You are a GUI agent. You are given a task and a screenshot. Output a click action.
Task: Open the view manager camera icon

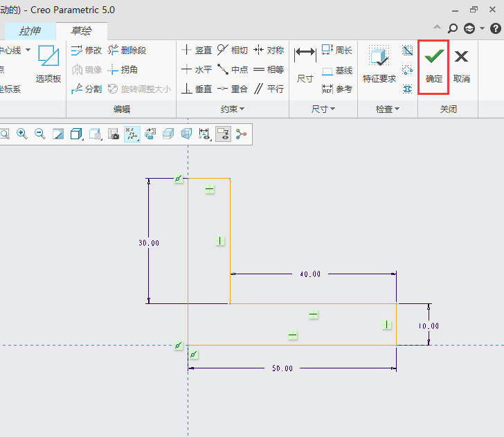click(x=114, y=134)
